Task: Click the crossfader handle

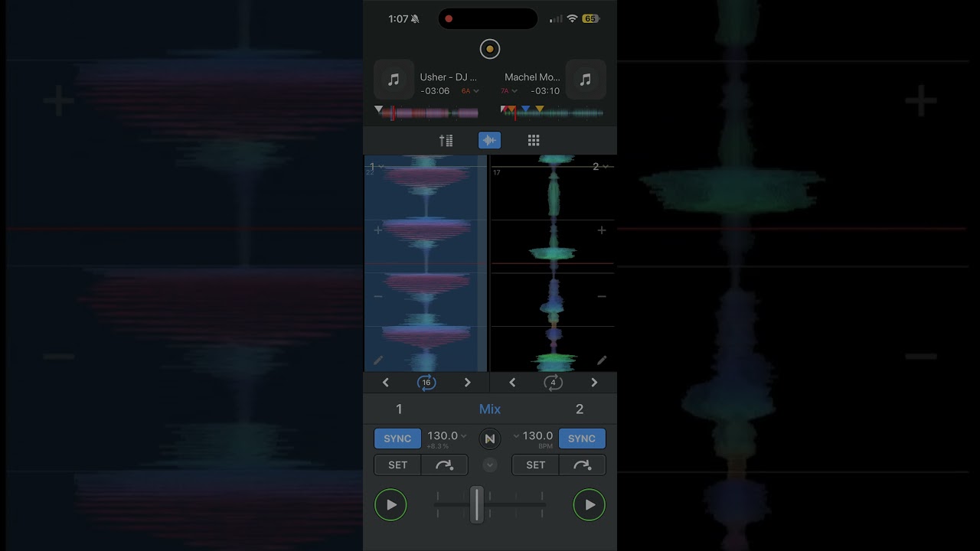Action: [477, 504]
